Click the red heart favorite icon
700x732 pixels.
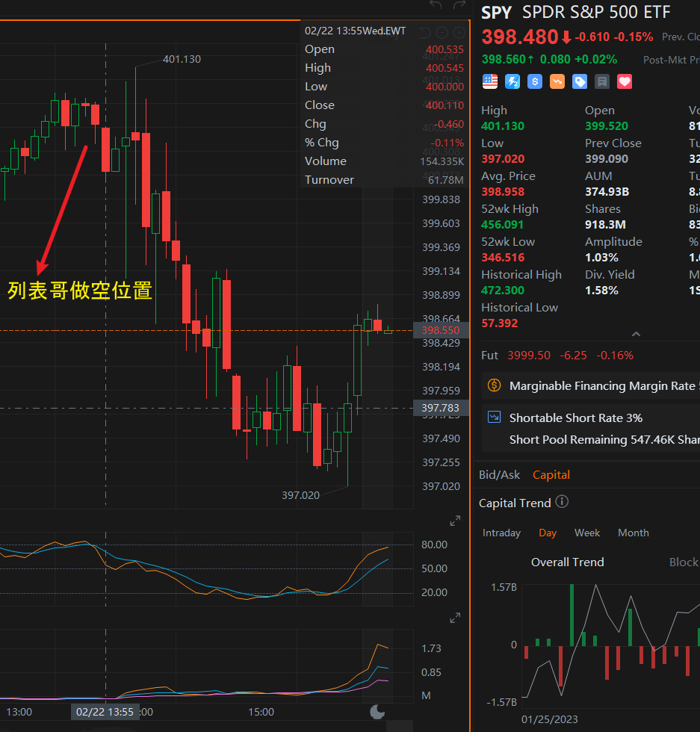coord(625,81)
